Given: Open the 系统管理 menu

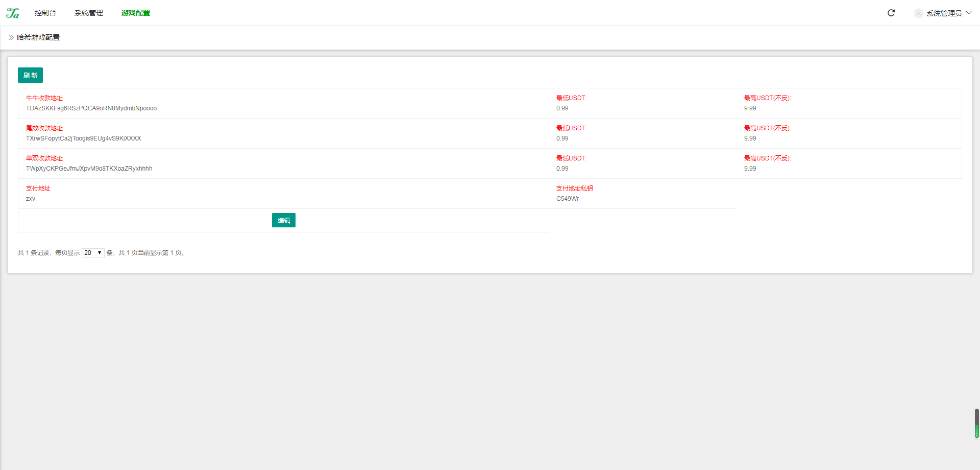Looking at the screenshot, I should [x=89, y=13].
